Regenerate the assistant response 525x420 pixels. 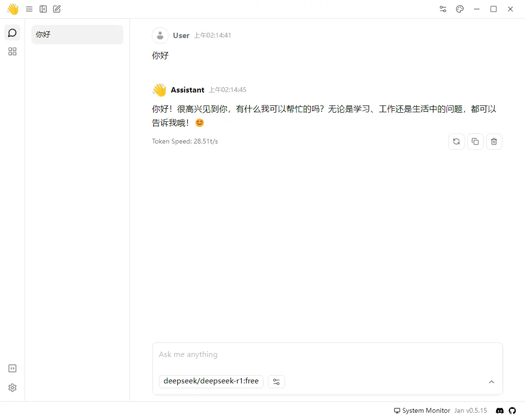457,142
